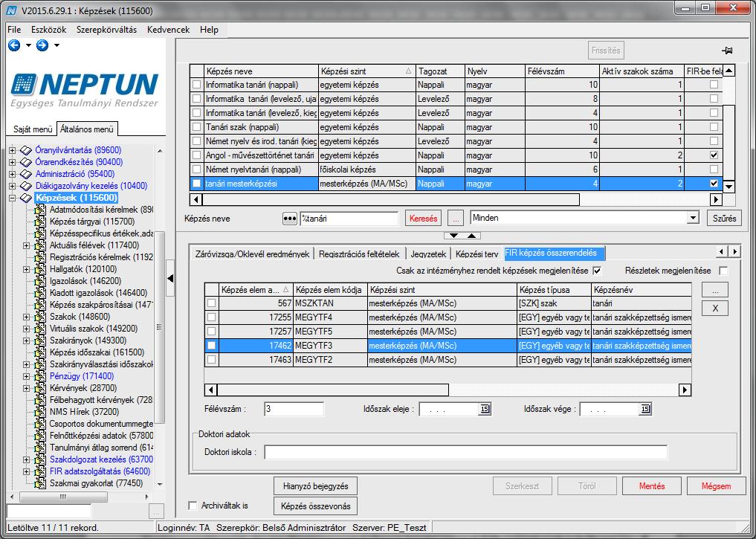Tick the checkbox of the MSZKTAN row
The height and width of the screenshot is (539, 756).
coord(211,303)
